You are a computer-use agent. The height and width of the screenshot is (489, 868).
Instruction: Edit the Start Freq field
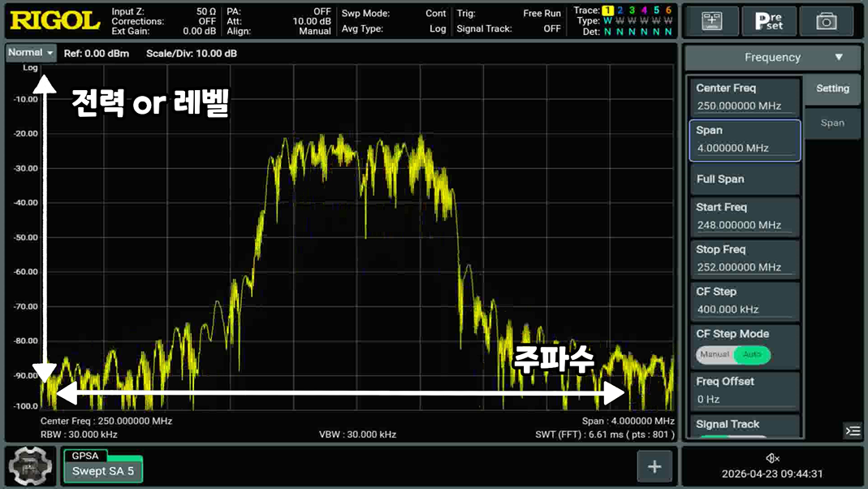coord(745,216)
